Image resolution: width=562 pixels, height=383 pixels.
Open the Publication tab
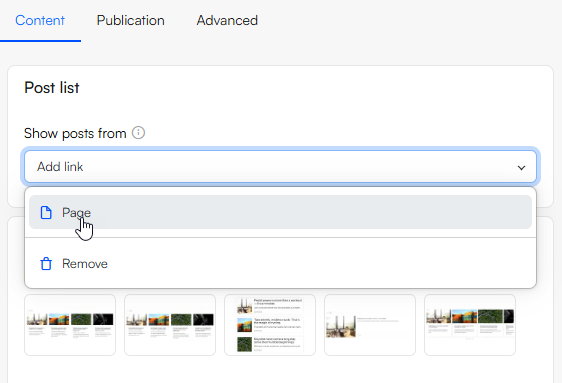[x=130, y=20]
